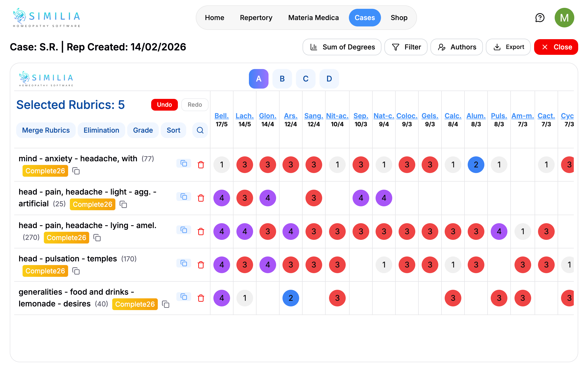Click copy icon next to lying amel. Complete26
This screenshot has height=372, width=588.
pyautogui.click(x=97, y=238)
